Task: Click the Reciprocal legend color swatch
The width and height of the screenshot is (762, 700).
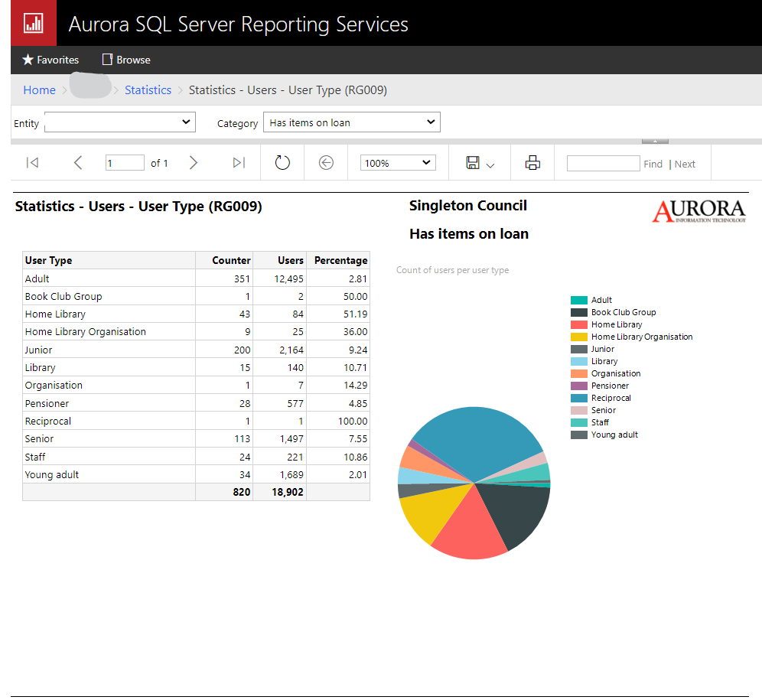Action: tap(579, 398)
